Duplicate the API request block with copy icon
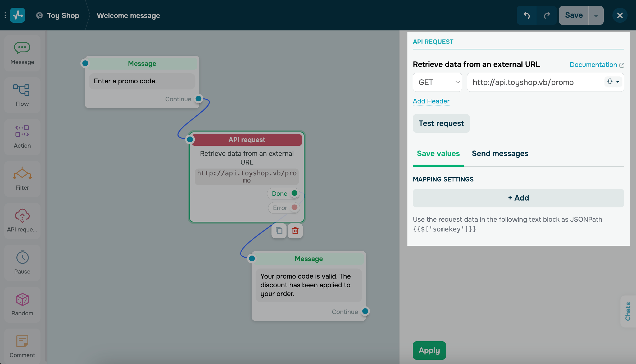 tap(279, 231)
